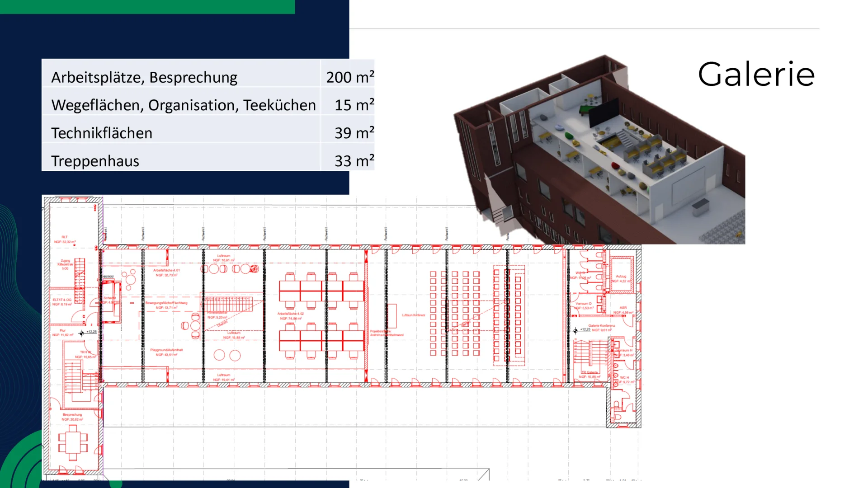
Task: Click the Aufzug elevator box
Action: click(x=622, y=274)
